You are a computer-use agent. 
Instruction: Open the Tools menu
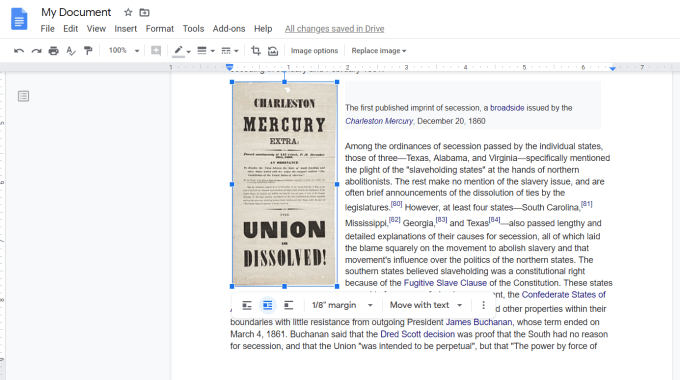[x=193, y=29]
